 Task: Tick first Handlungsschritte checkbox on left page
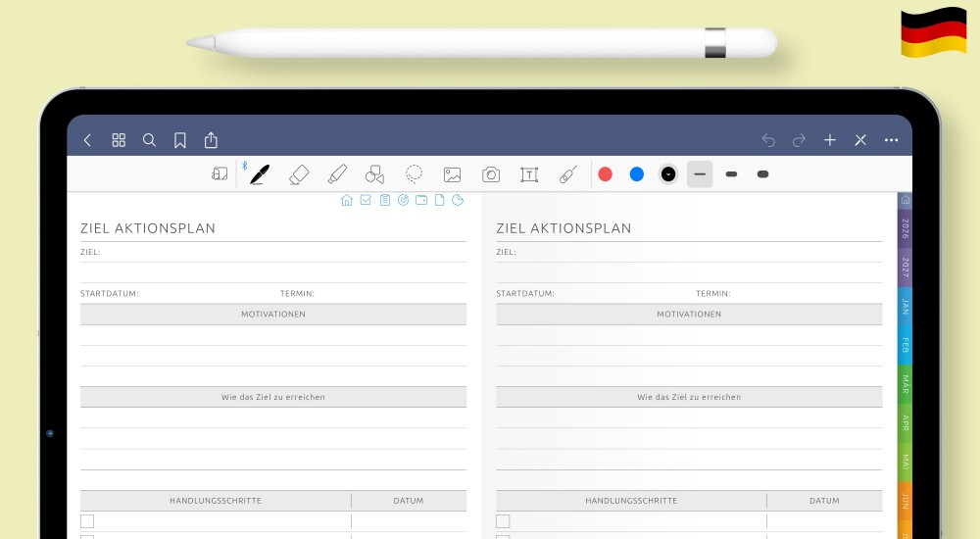point(87,521)
